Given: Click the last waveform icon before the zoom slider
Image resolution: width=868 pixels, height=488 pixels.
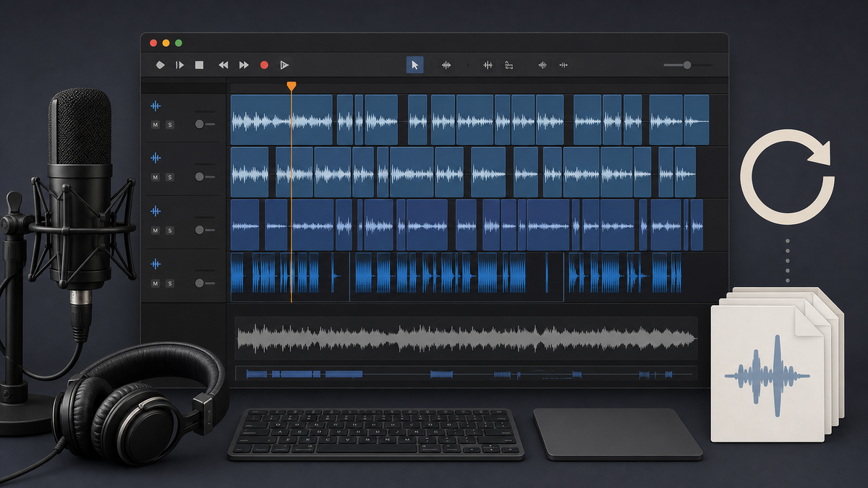Looking at the screenshot, I should (x=563, y=65).
